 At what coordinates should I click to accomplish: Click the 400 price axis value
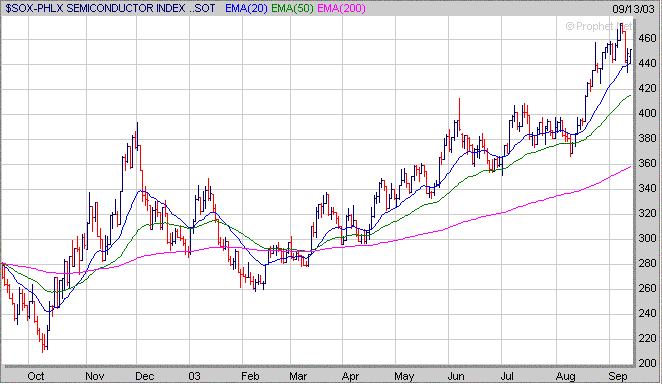point(647,113)
